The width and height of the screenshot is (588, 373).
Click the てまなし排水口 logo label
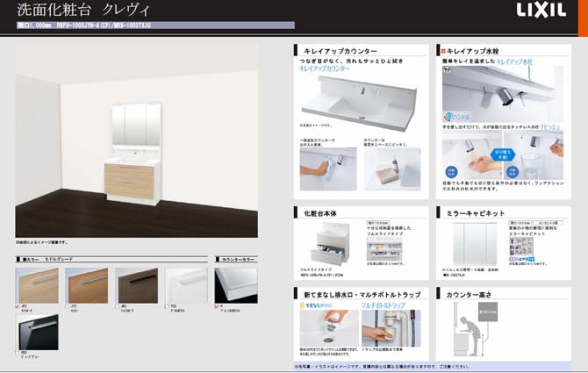point(316,305)
